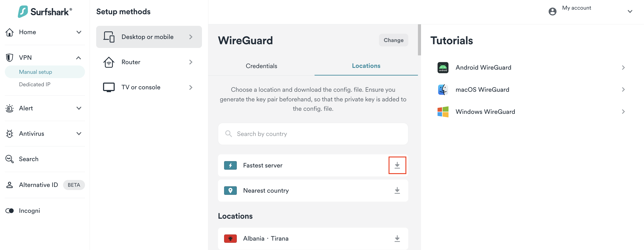
Task: Download the Albania Tirana config file
Action: [x=397, y=239]
